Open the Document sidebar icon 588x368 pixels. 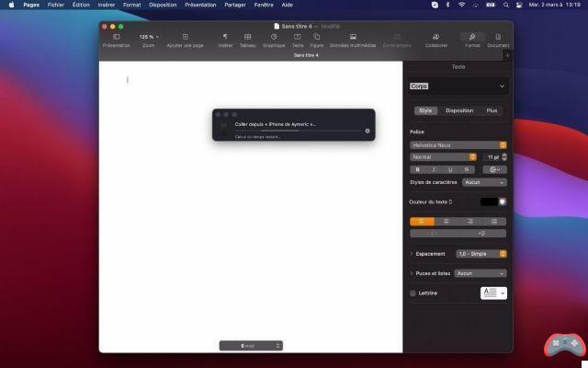[498, 37]
